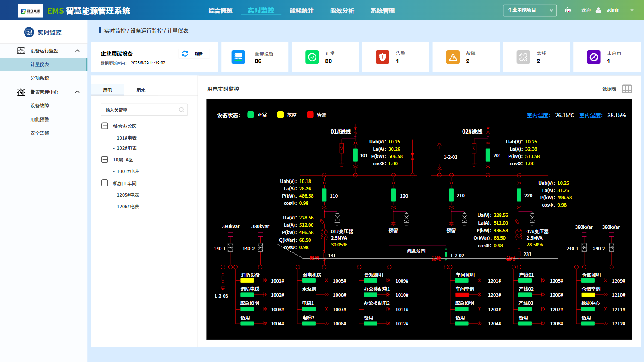Screen dimensions: 644x362
Task: Open the 数据表 grid view icon
Action: click(627, 89)
